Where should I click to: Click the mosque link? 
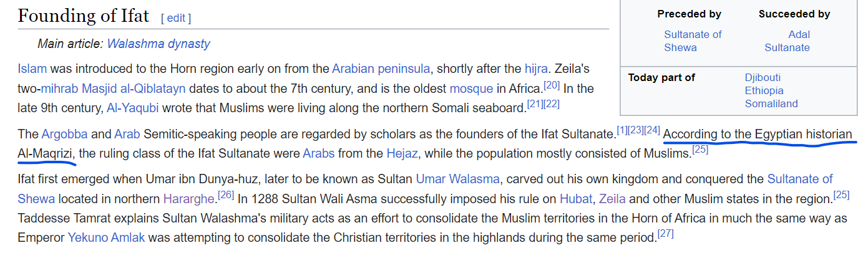pos(471,88)
